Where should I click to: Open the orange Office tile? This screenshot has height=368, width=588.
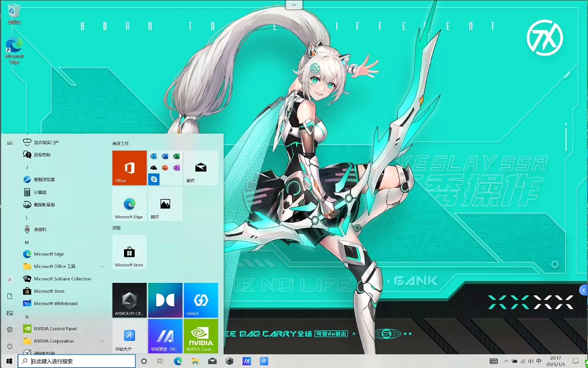pos(130,168)
